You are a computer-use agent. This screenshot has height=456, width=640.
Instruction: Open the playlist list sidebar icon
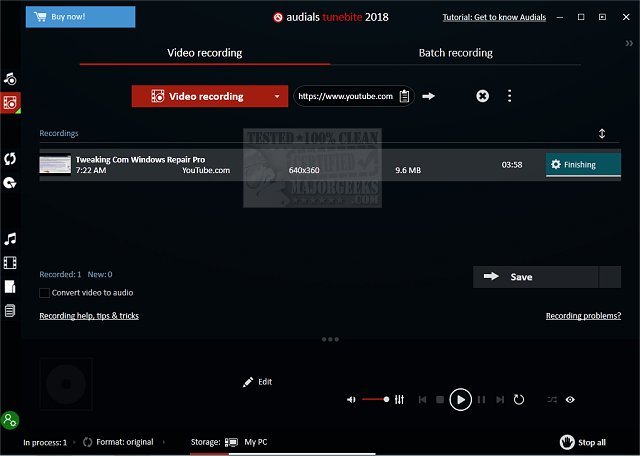[10, 311]
